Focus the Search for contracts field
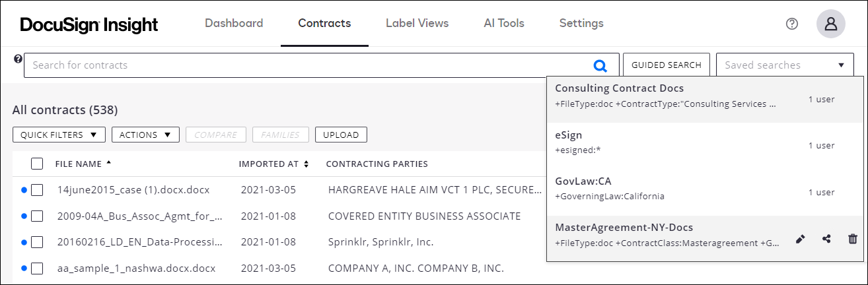The width and height of the screenshot is (868, 285). coord(304,65)
